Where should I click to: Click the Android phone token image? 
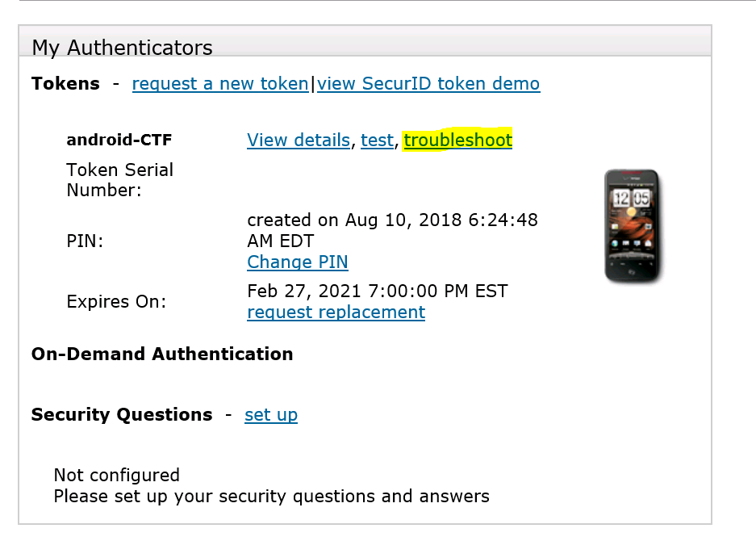point(632,226)
